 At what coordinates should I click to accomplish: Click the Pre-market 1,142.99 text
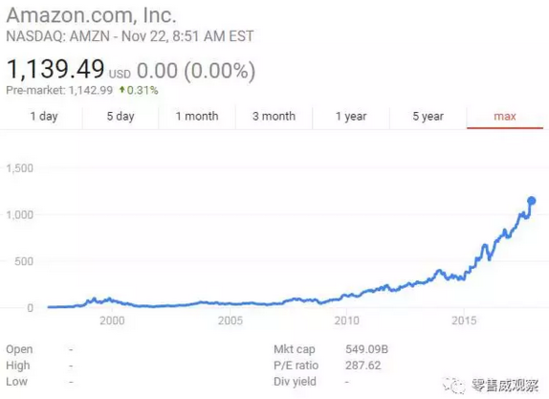tap(60, 90)
